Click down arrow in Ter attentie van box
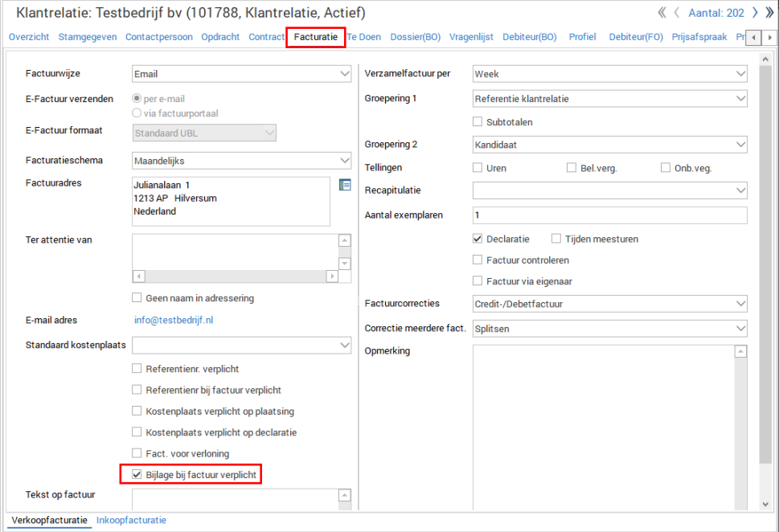 [345, 263]
